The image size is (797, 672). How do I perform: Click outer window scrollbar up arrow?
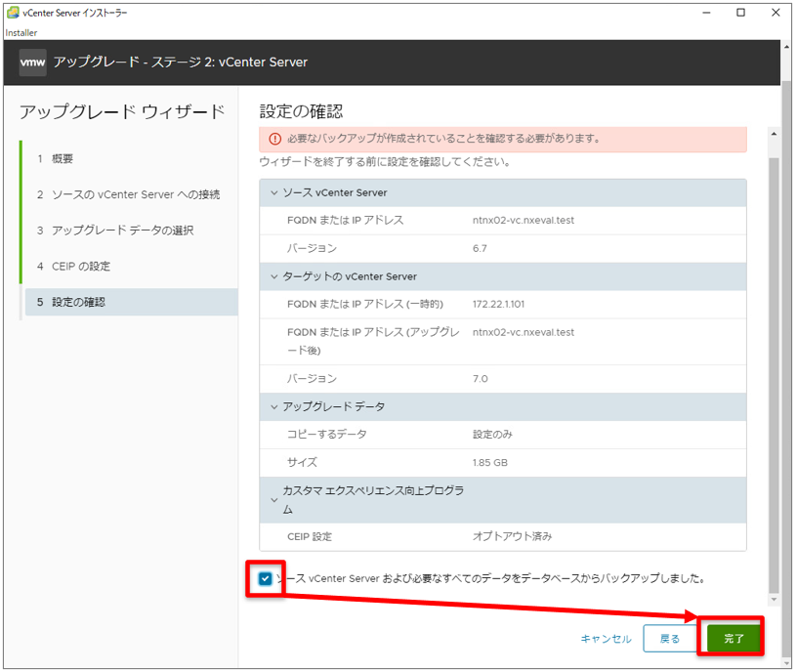tap(787, 47)
